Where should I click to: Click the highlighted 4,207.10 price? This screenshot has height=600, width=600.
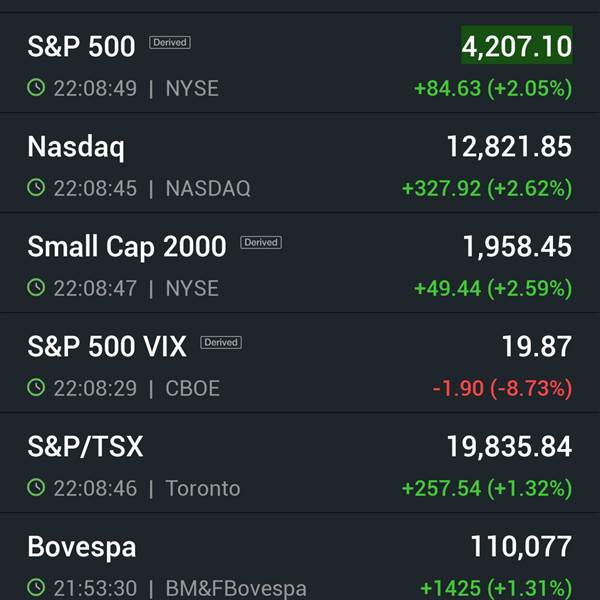(x=517, y=45)
